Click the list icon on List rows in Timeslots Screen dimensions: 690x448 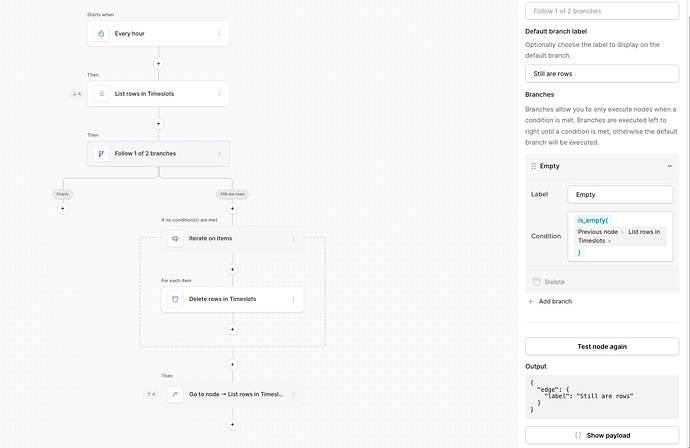(x=101, y=94)
